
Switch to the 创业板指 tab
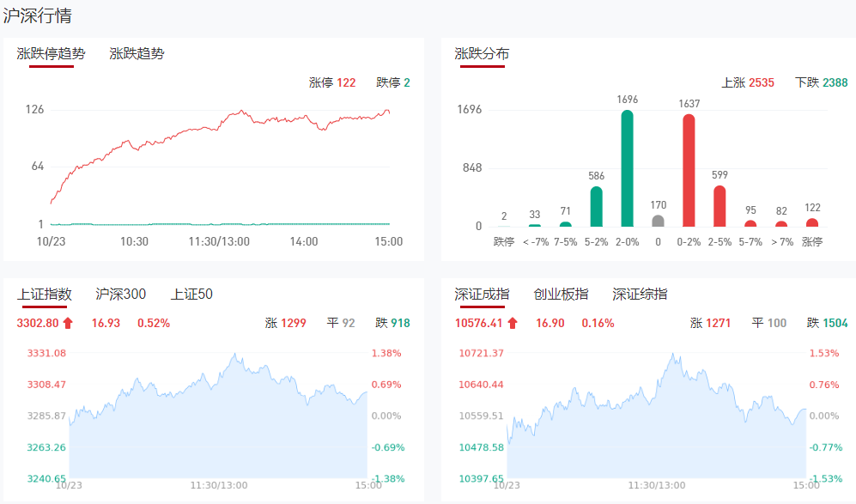click(x=561, y=295)
